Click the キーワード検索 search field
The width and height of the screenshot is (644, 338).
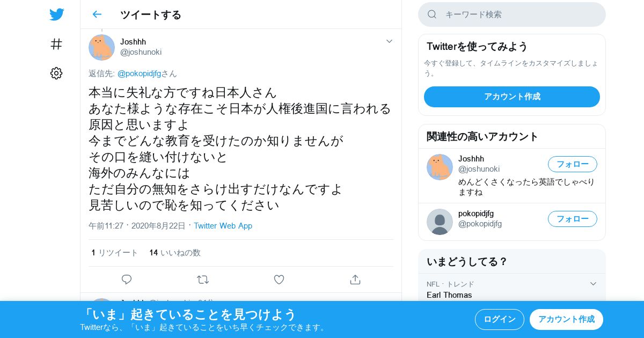point(512,14)
